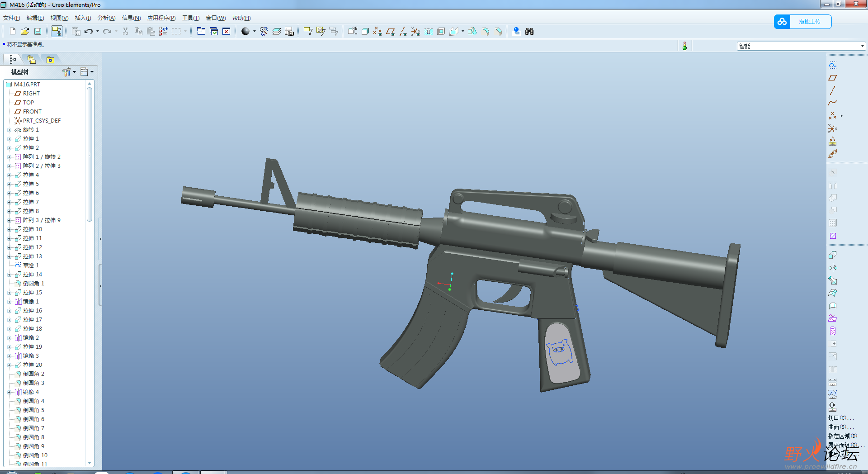This screenshot has height=474, width=868.
Task: Click 曲面(S)... in right panel
Action: click(x=840, y=427)
